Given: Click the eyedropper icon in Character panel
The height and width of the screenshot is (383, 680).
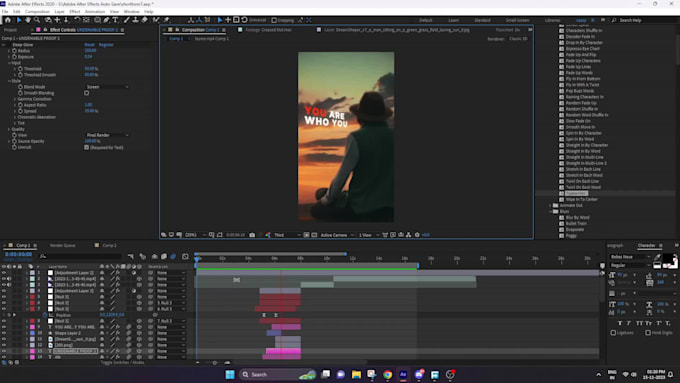Looking at the screenshot, I should coord(658,257).
